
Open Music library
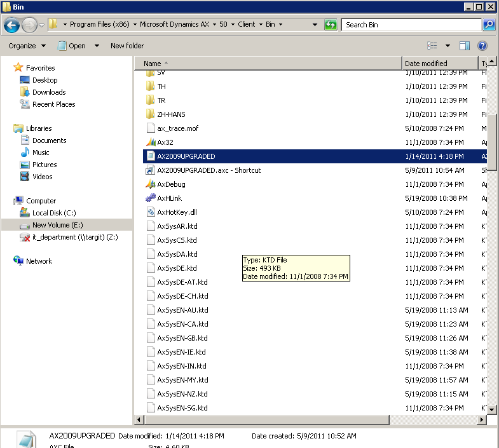[x=41, y=153]
